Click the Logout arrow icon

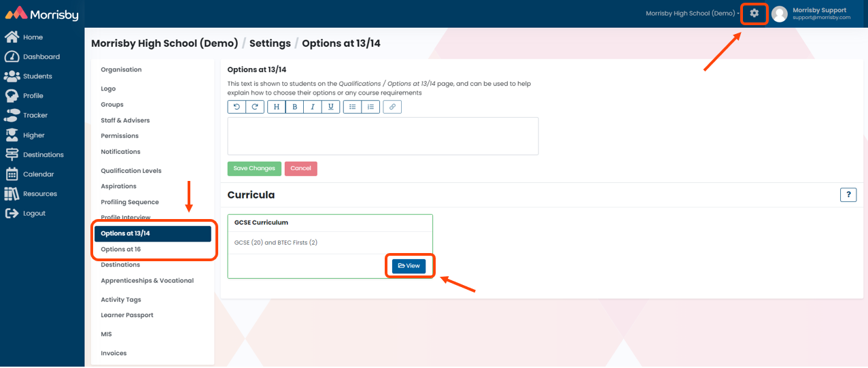point(11,213)
